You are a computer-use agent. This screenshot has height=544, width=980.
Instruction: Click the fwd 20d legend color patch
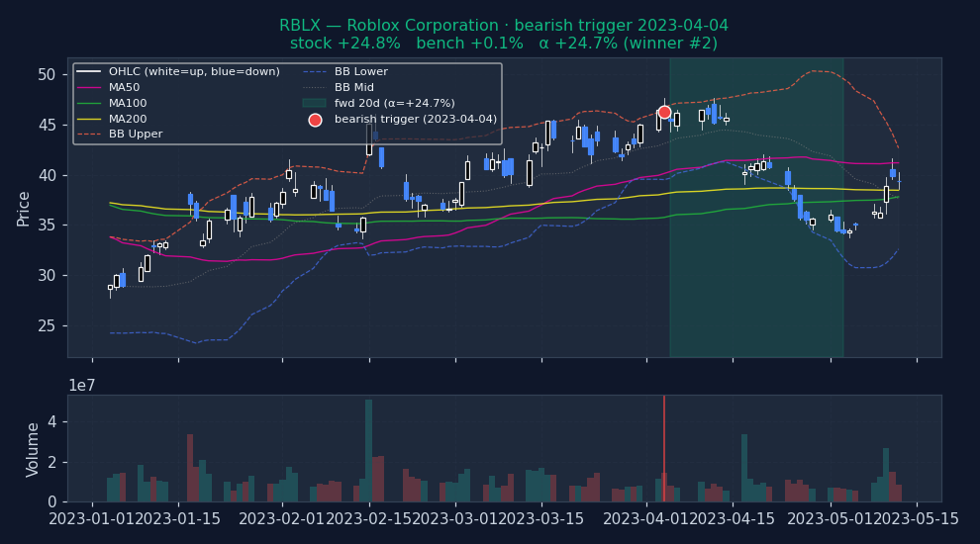(315, 103)
